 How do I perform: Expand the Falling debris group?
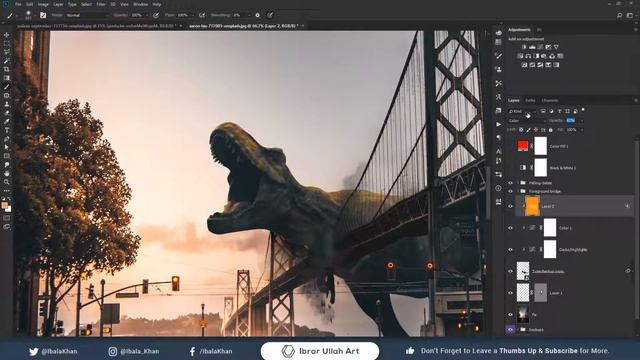518,183
